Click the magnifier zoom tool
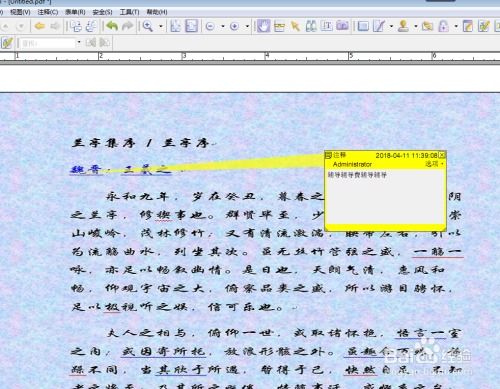 pos(147,26)
